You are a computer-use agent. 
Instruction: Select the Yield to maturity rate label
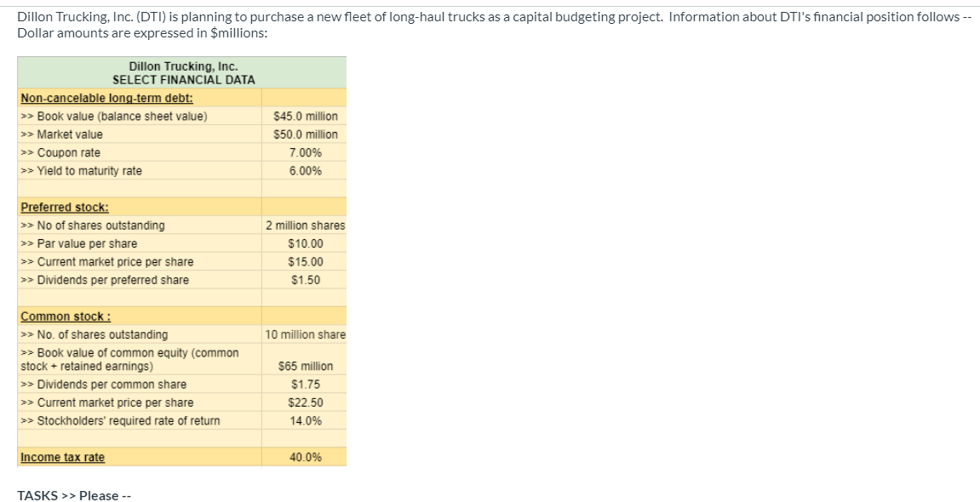tap(81, 171)
